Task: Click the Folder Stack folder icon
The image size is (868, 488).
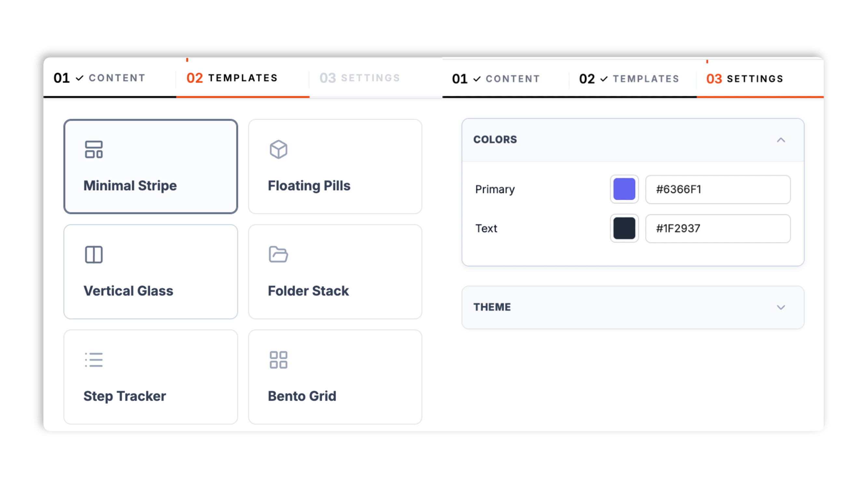Action: coord(278,254)
